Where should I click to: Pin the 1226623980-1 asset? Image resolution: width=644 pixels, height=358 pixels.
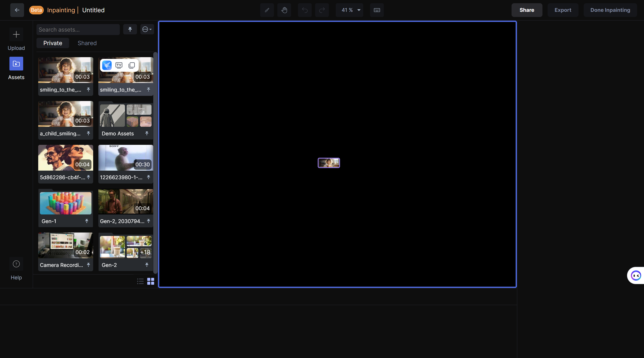tap(149, 177)
